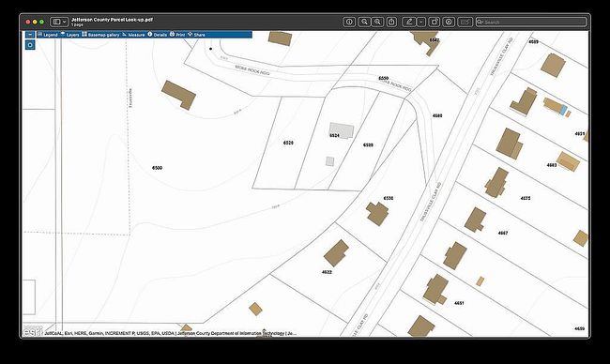Zoom out of the parcel map
Screen dimensions: 610x364
(x=364, y=22)
